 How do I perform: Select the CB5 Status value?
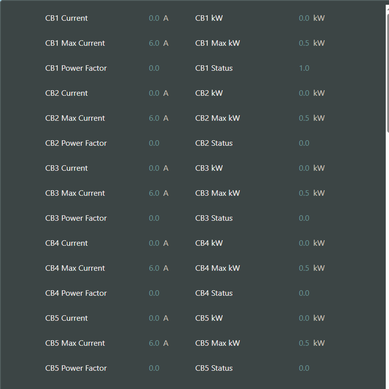pyautogui.click(x=304, y=368)
